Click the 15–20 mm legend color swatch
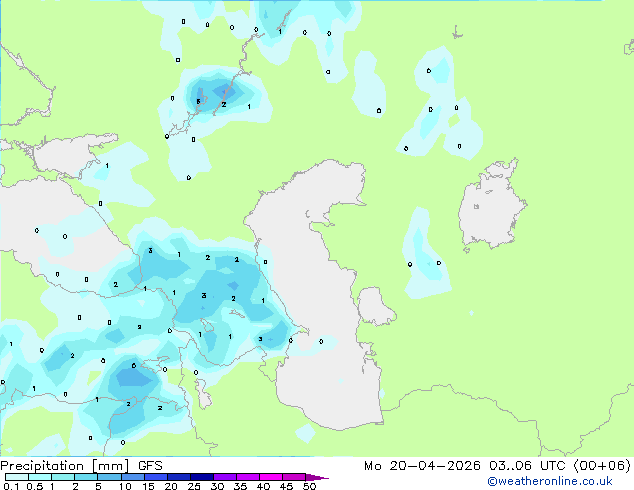This screenshot has height=490, width=634. (155, 477)
